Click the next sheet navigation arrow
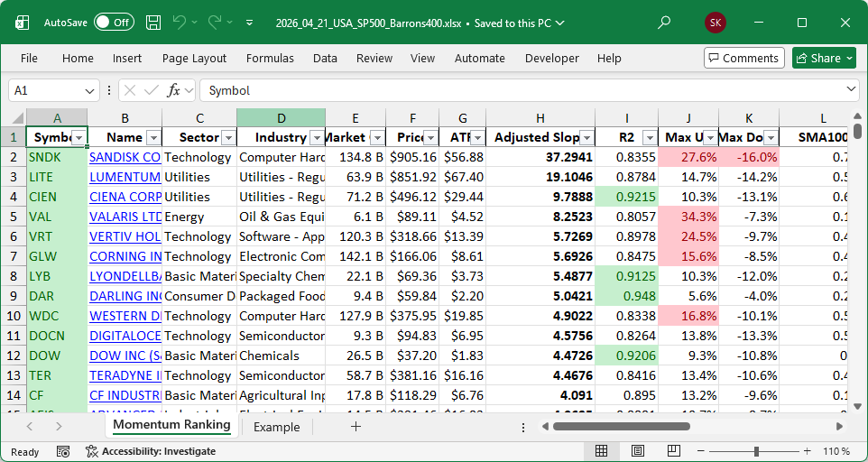 point(59,427)
